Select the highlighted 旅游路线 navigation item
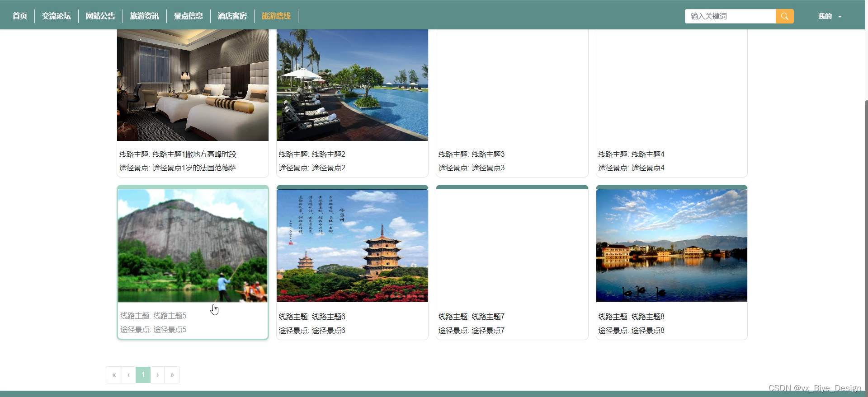 pyautogui.click(x=276, y=16)
